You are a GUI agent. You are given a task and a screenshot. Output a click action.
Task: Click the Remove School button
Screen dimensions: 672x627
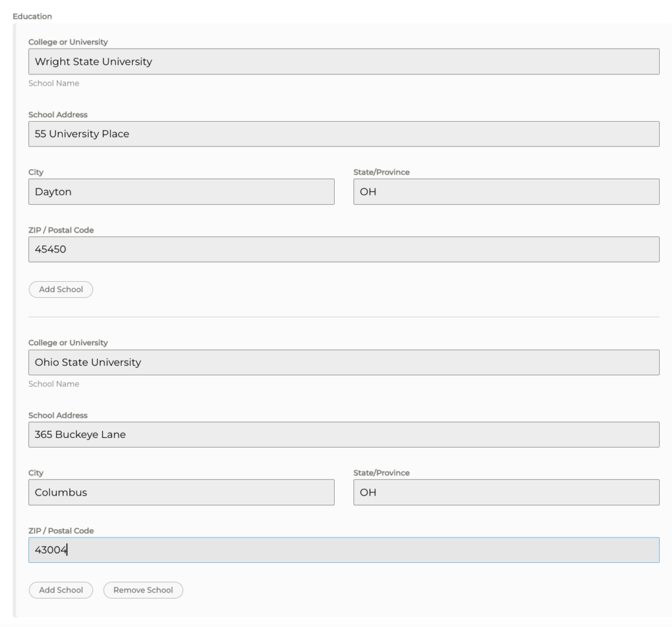tap(143, 590)
